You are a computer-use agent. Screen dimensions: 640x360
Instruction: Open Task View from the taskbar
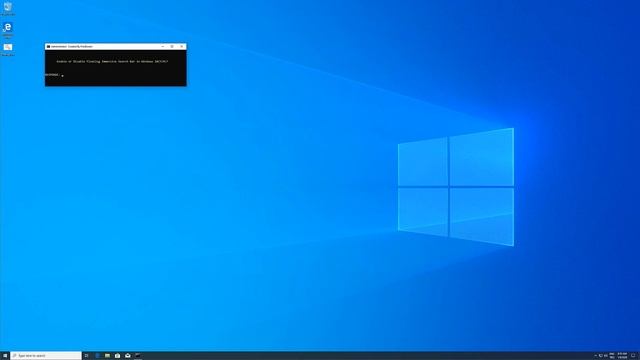86,356
